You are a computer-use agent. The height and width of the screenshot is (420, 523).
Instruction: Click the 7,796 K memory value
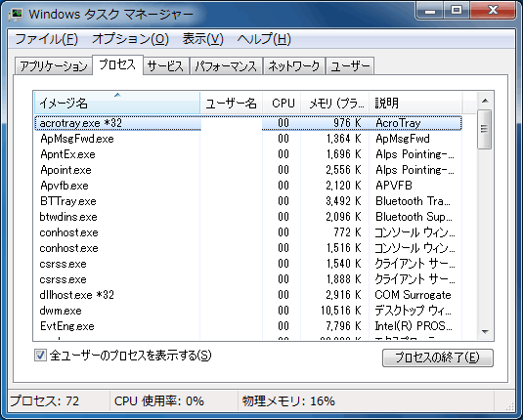pos(343,326)
